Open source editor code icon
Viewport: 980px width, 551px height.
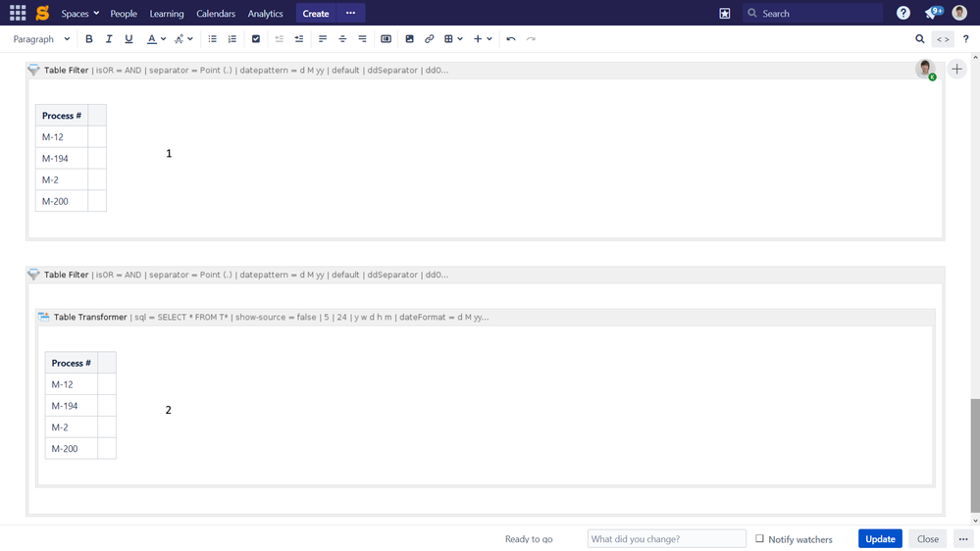tap(943, 39)
